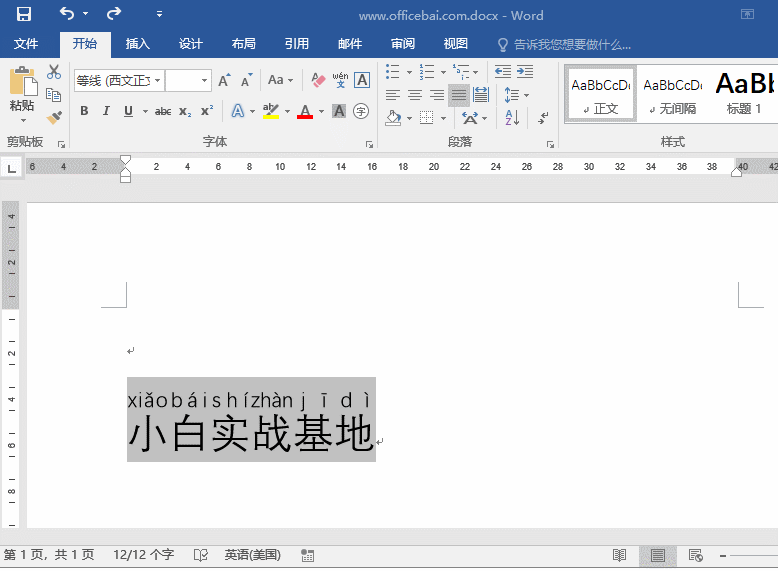Switch to the 视图 tab
This screenshot has width=778, height=571.
click(x=455, y=44)
